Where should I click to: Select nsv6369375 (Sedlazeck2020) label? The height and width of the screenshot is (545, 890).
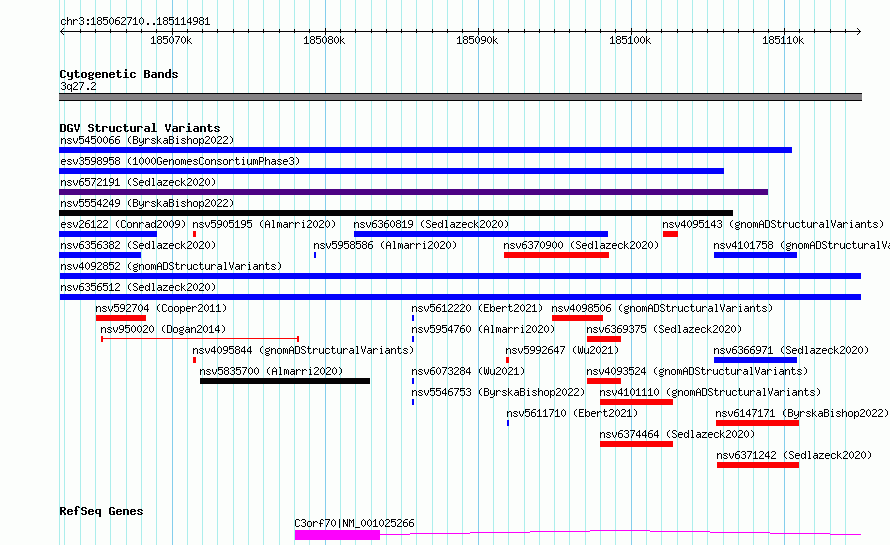664,329
